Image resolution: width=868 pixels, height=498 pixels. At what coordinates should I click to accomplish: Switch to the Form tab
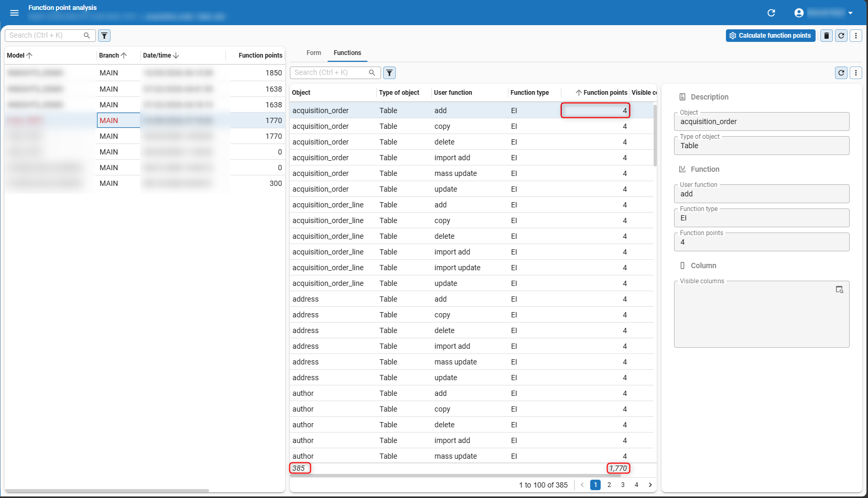coord(314,53)
